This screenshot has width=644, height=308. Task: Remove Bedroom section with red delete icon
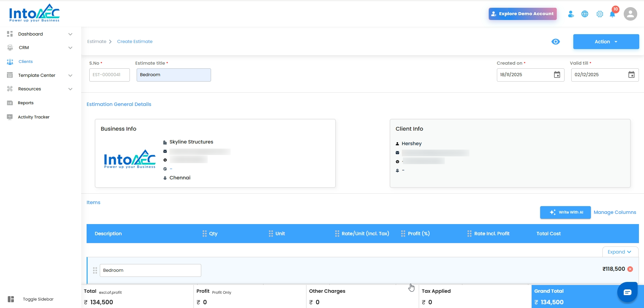tap(630, 269)
